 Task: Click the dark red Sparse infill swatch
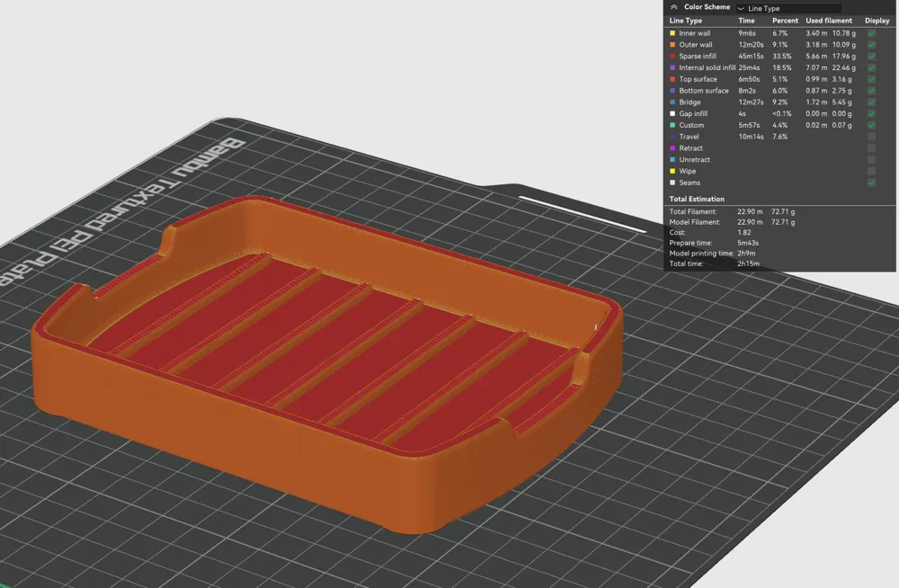coord(672,57)
